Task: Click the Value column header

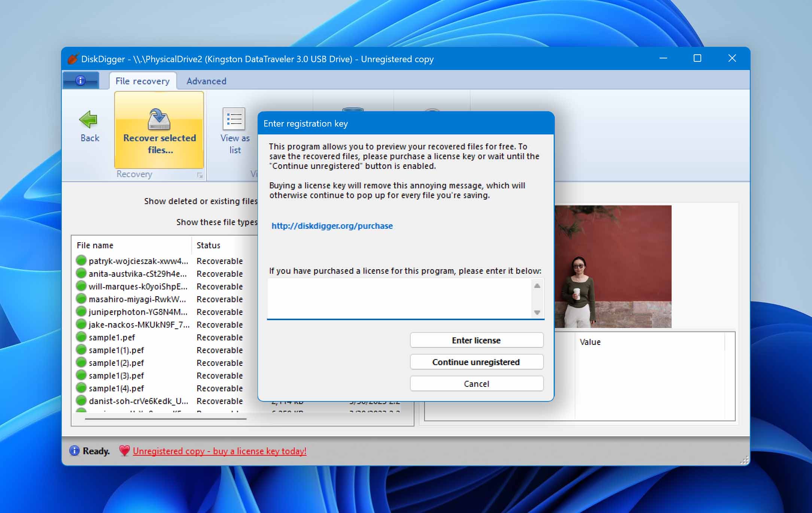Action: point(650,342)
